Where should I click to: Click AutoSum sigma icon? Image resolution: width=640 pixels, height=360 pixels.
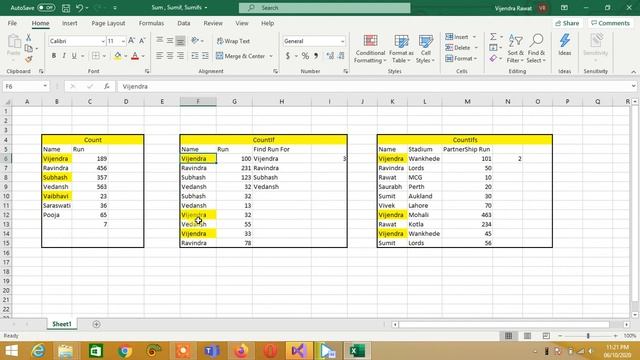pyautogui.click(x=493, y=37)
